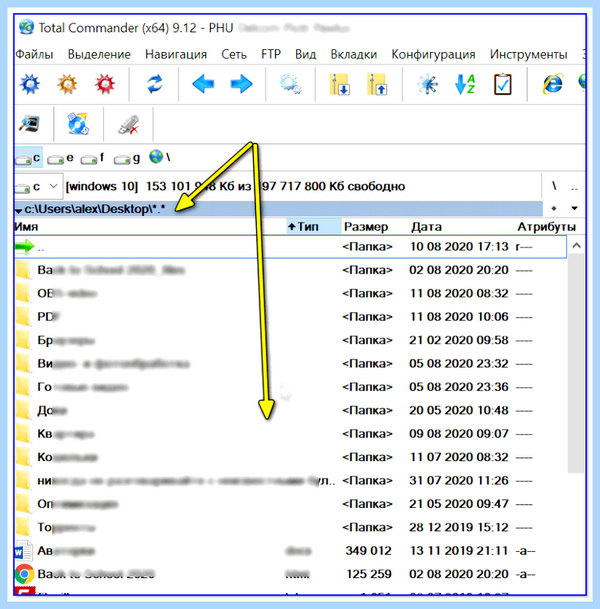
Task: Click the computer search icon in second toolbar
Action: pos(30,125)
